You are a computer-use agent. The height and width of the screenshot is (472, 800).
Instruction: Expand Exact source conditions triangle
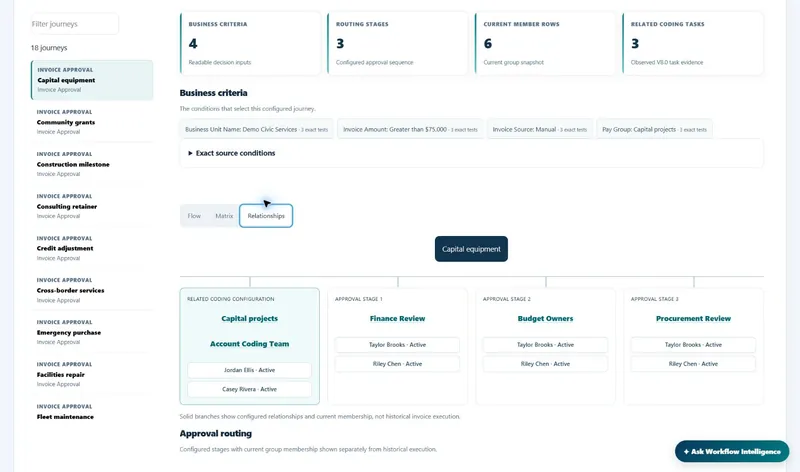[x=190, y=153]
